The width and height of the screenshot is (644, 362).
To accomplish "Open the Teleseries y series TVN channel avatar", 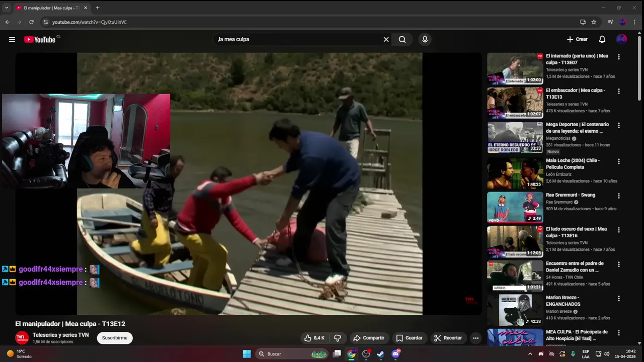I will point(22,338).
